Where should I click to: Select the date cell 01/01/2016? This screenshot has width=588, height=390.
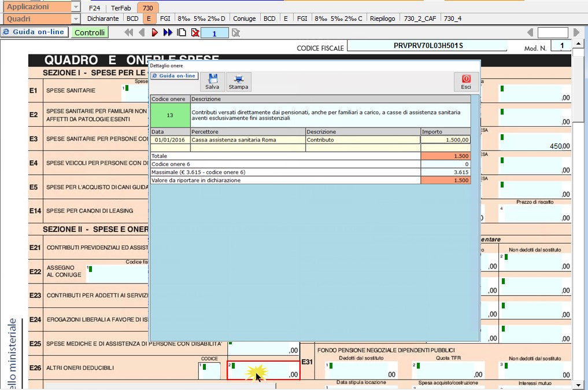coord(170,139)
